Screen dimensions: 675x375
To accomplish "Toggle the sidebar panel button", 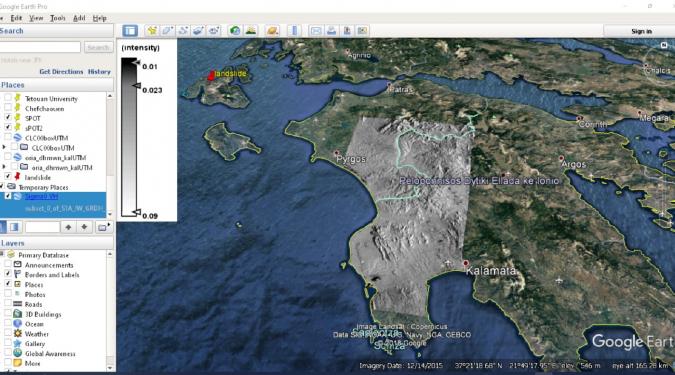I will 130,31.
